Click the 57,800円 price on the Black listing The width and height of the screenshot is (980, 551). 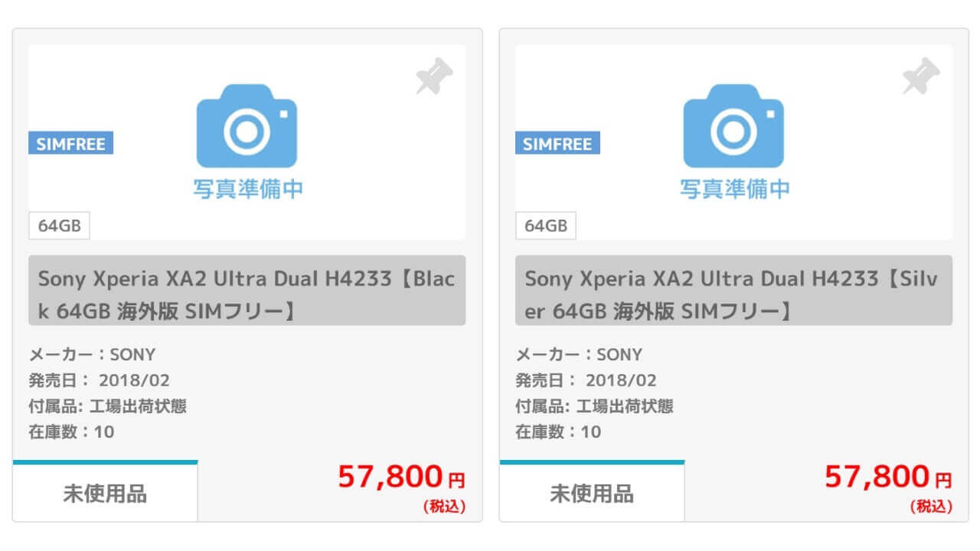pos(401,478)
